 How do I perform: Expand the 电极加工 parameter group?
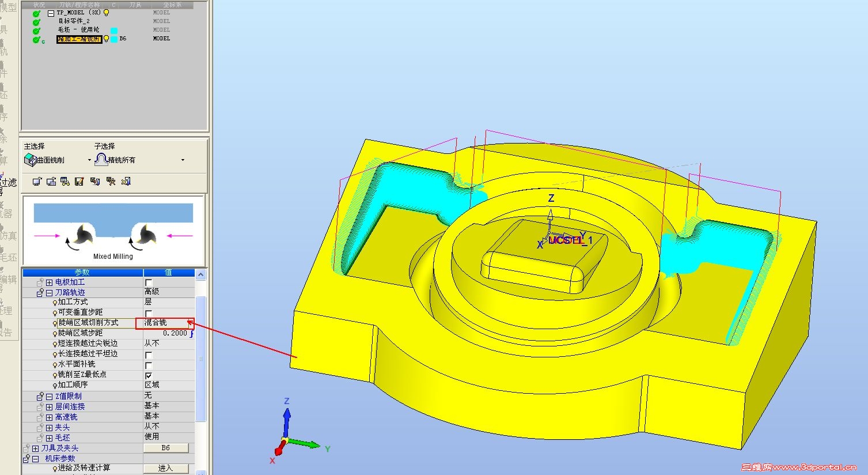pos(50,282)
